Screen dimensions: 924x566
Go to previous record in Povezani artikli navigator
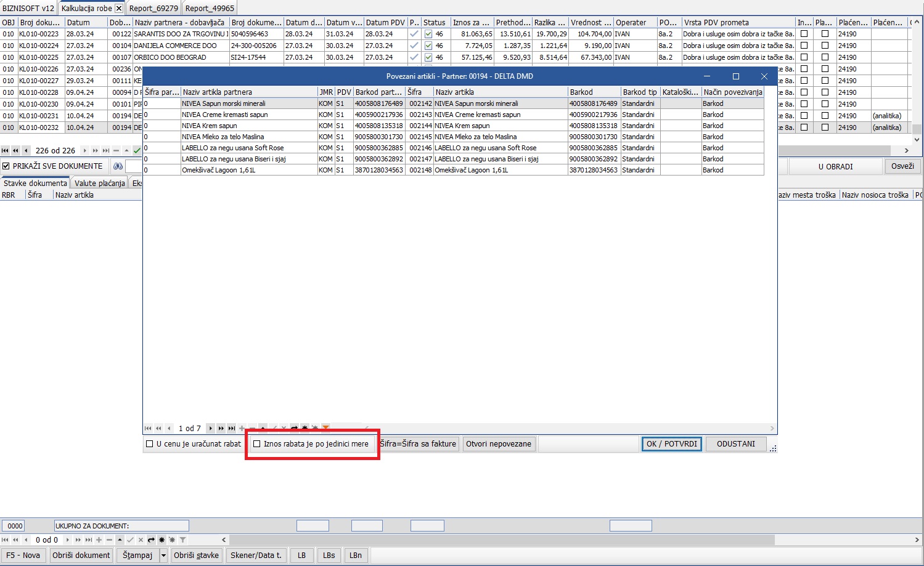click(x=169, y=428)
